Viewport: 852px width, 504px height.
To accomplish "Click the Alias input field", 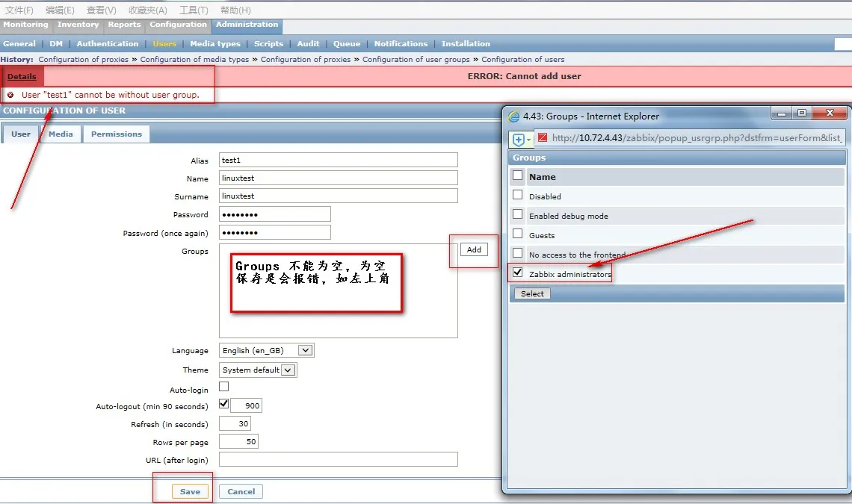I will click(339, 161).
